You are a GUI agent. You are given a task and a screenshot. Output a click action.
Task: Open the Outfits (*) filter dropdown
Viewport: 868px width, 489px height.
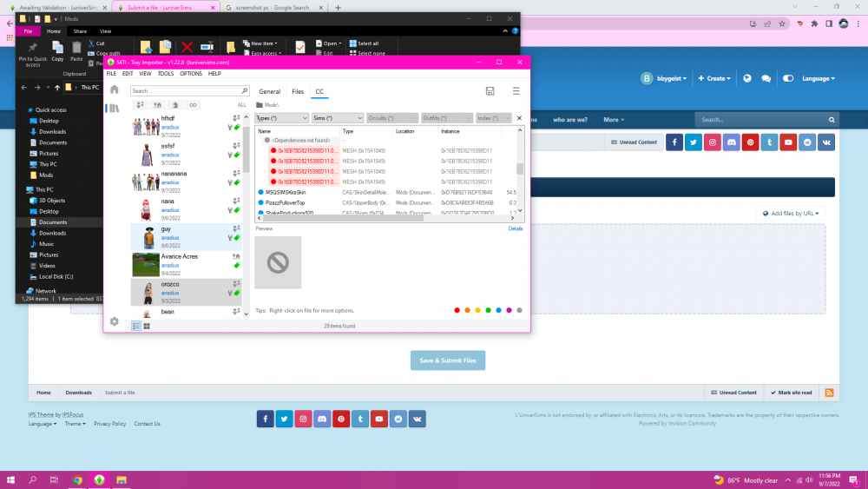click(447, 118)
